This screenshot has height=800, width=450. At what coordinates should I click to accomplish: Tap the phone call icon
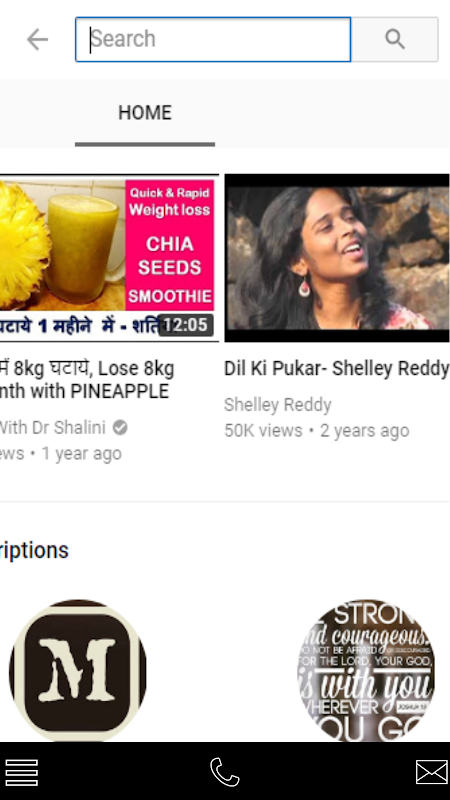coord(224,772)
